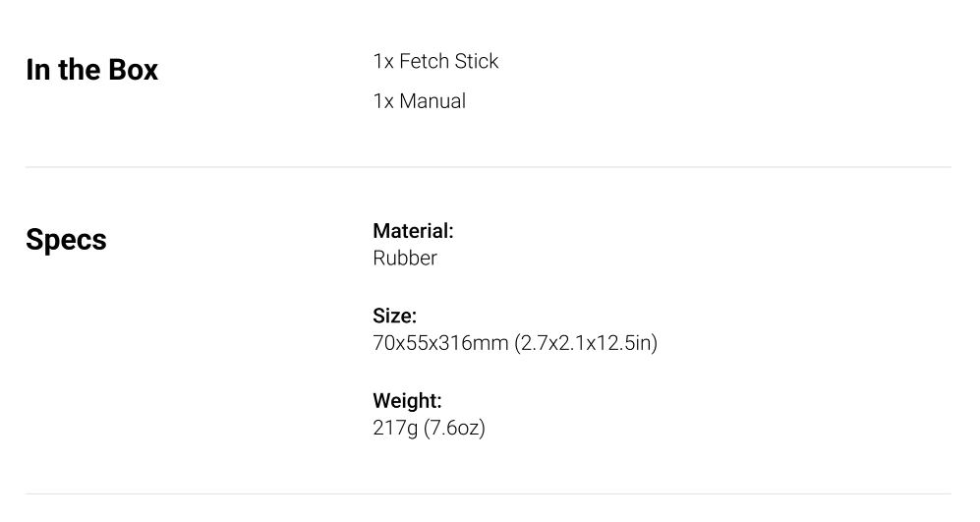Click the divider line between Box and Specs
Viewport: 980px width, 522px height.
click(x=489, y=167)
